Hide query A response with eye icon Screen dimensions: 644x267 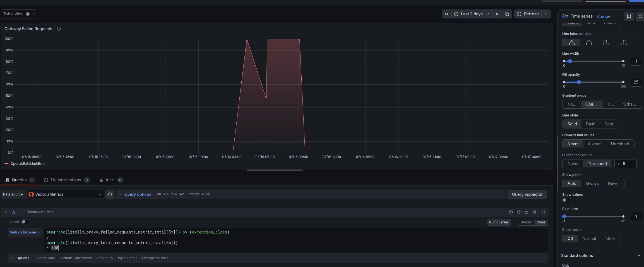pos(527,212)
